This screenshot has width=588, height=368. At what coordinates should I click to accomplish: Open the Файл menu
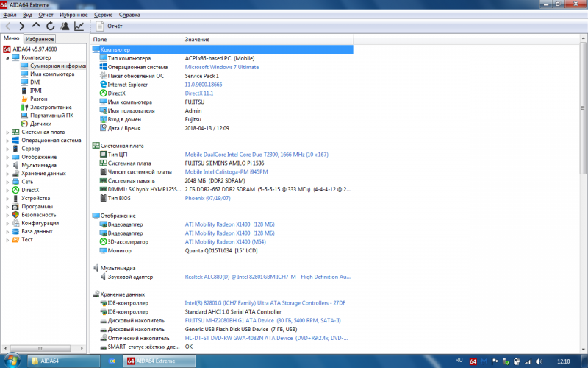tap(10, 15)
